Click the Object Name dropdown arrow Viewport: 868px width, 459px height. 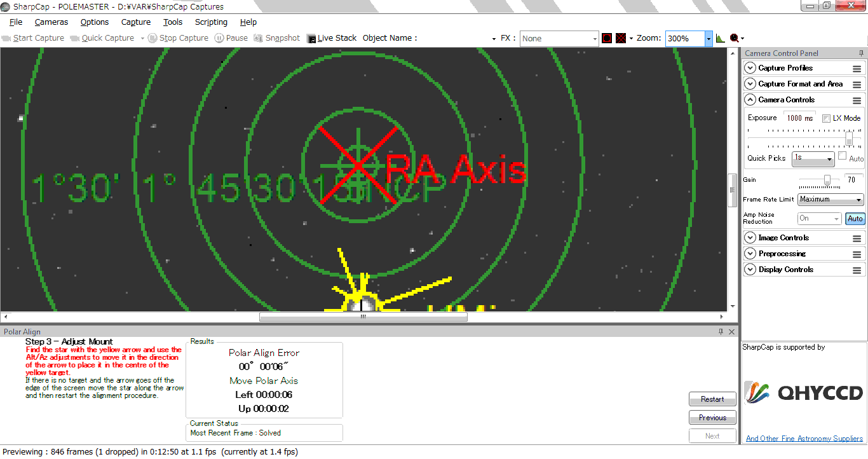point(494,39)
